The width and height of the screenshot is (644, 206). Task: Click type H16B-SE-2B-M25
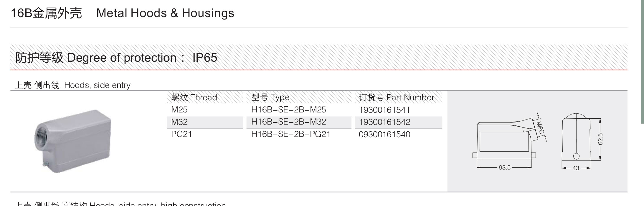(288, 110)
